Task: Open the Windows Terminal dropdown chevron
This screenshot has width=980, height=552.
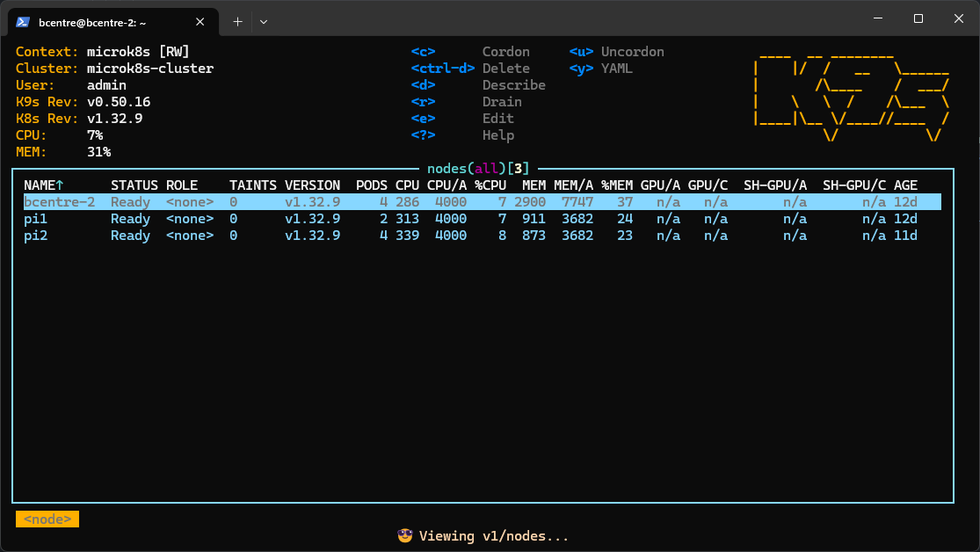Action: [x=263, y=21]
